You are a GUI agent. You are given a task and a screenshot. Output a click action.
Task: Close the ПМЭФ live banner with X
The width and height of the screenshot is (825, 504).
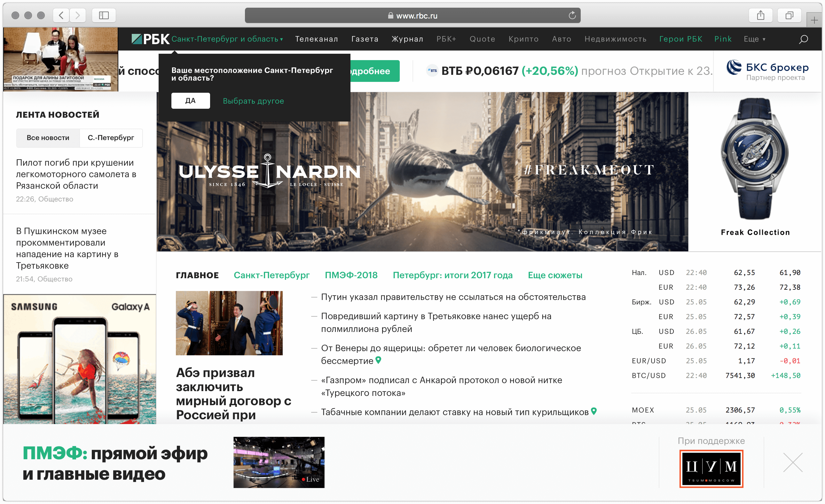(x=793, y=462)
